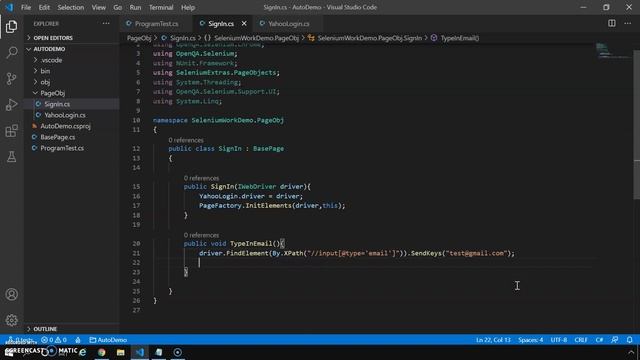Click the feedback icon in status bar
Viewport: 640px width, 360px height.
(x=615, y=340)
